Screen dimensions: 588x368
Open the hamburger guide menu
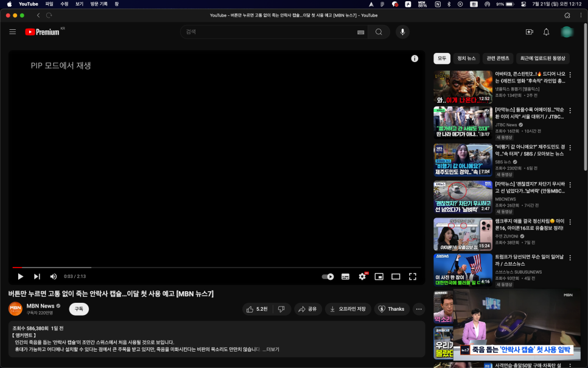[12, 32]
